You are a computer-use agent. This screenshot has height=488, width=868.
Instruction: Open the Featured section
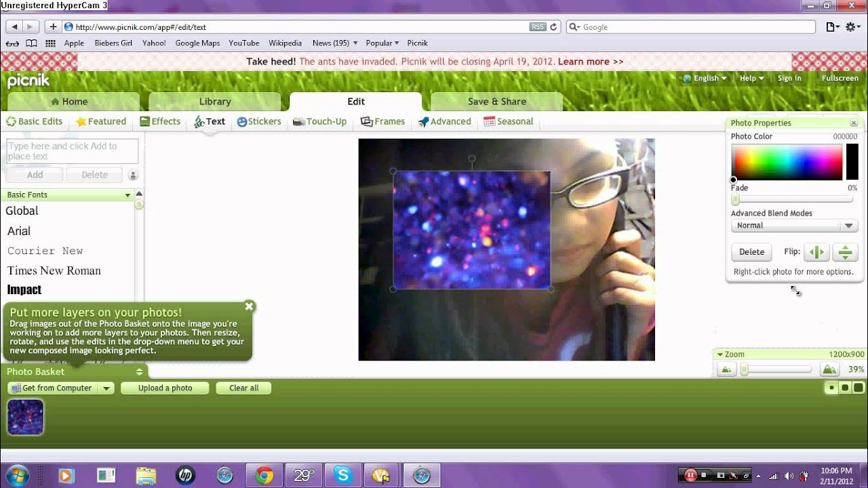coord(101,121)
